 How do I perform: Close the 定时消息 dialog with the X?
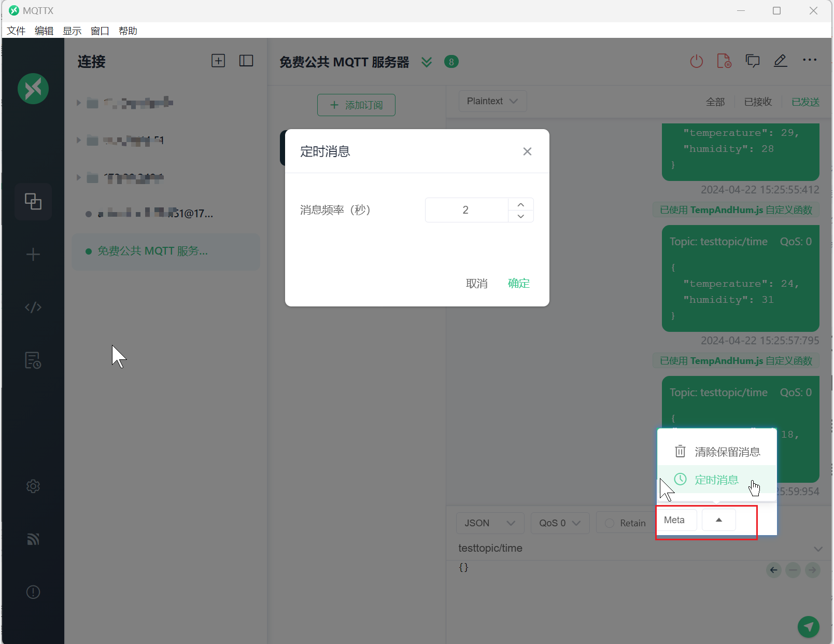pyautogui.click(x=527, y=151)
